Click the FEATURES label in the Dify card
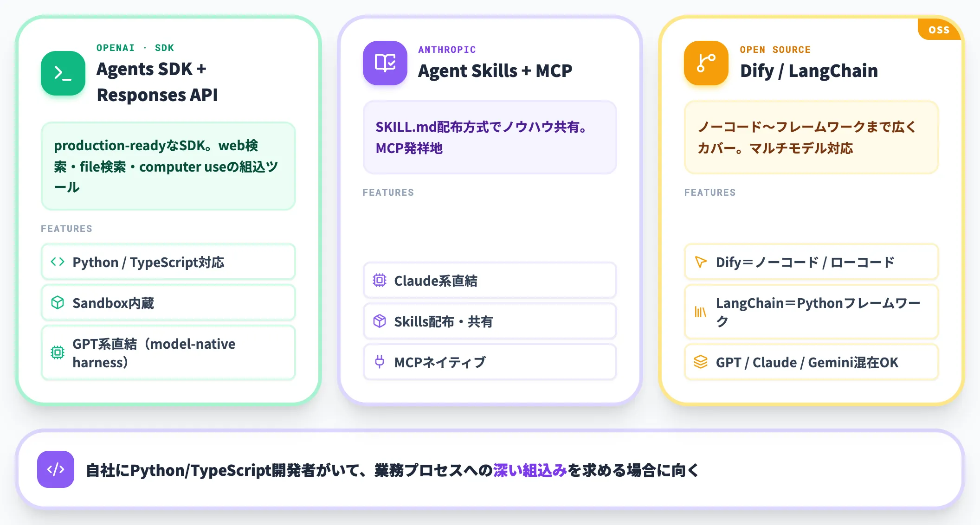 coord(710,192)
